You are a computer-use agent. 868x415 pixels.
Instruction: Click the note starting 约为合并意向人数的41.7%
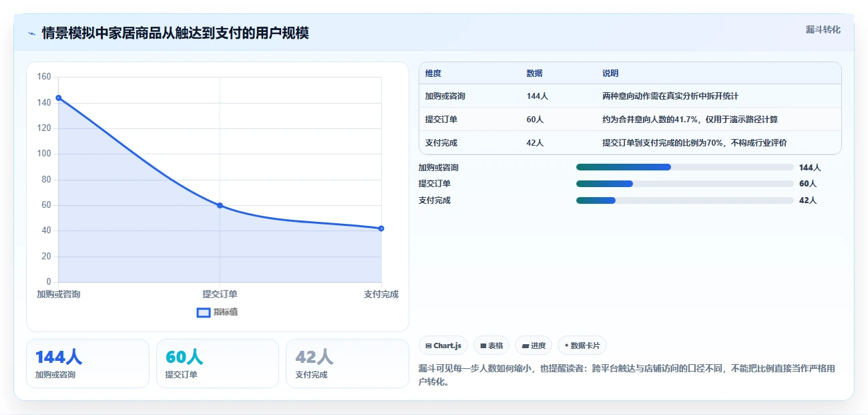click(x=690, y=120)
